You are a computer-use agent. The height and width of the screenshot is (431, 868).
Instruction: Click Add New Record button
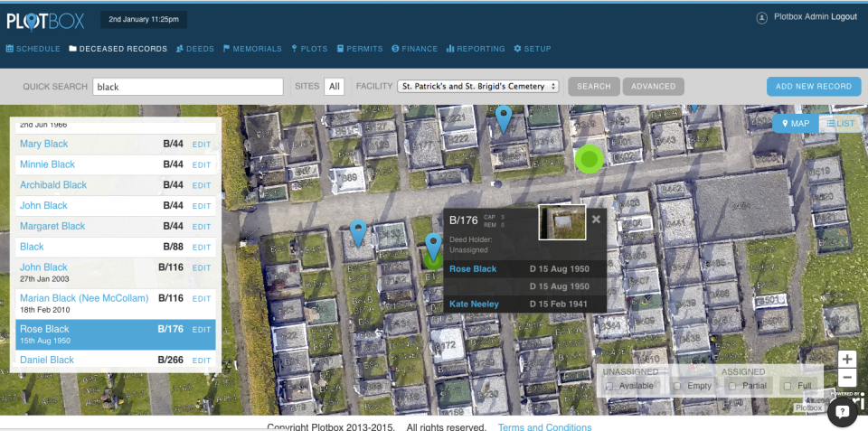pyautogui.click(x=814, y=87)
